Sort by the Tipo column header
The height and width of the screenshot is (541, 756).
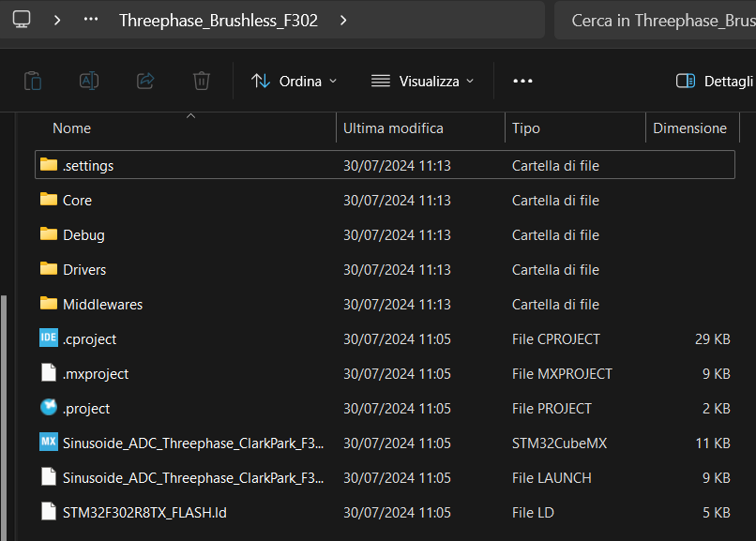(x=526, y=128)
